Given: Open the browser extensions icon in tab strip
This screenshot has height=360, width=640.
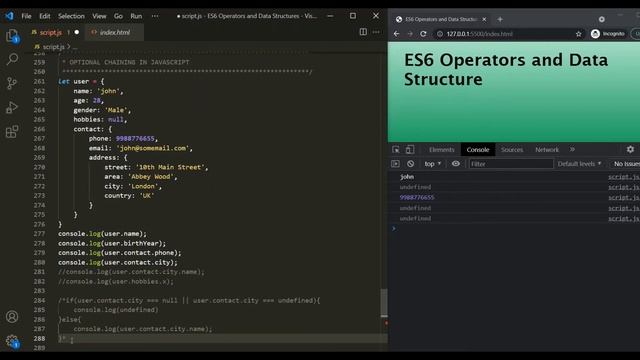Looking at the screenshot, I should (x=602, y=19).
